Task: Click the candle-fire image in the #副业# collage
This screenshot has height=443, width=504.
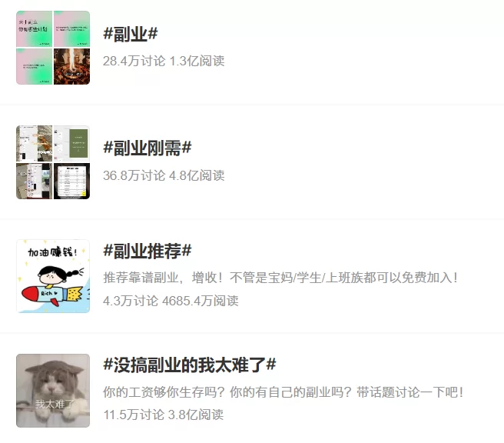Action: [71, 67]
